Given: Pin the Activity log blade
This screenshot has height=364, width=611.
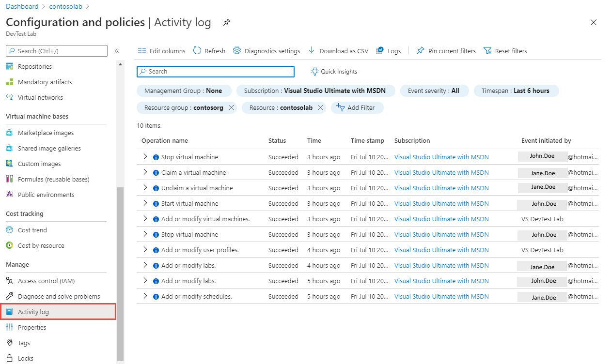Looking at the screenshot, I should coord(226,22).
